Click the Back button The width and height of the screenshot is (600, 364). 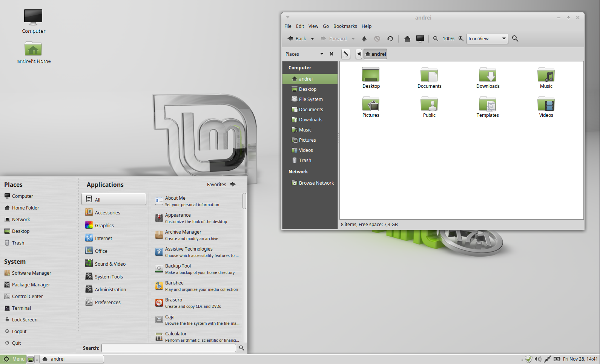297,39
